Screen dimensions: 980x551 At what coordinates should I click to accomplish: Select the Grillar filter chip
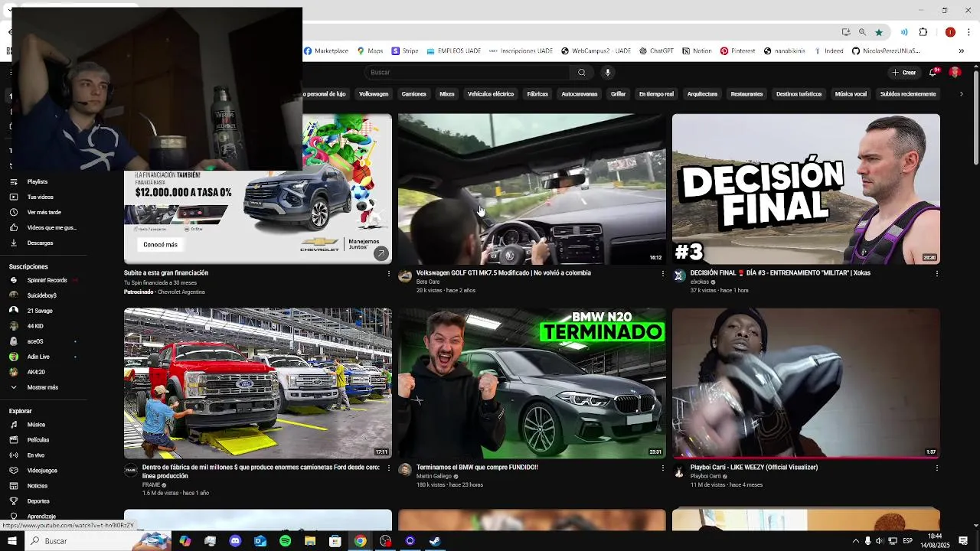pos(619,94)
